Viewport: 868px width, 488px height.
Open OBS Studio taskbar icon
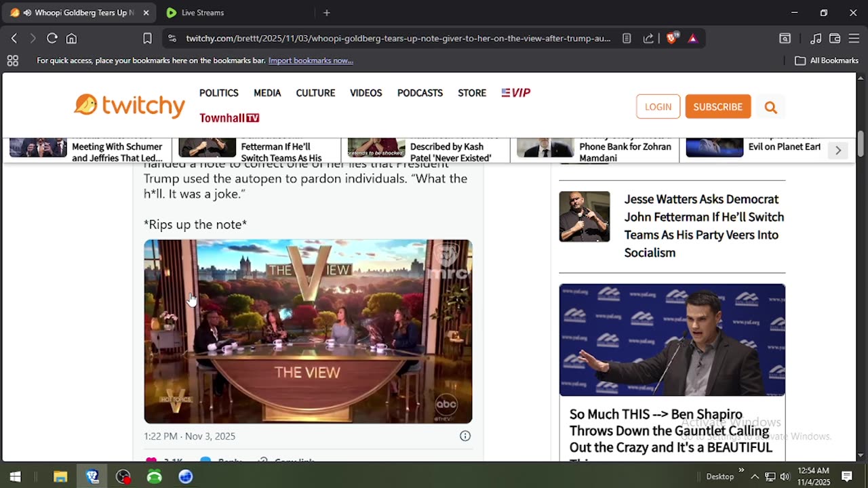click(x=123, y=476)
